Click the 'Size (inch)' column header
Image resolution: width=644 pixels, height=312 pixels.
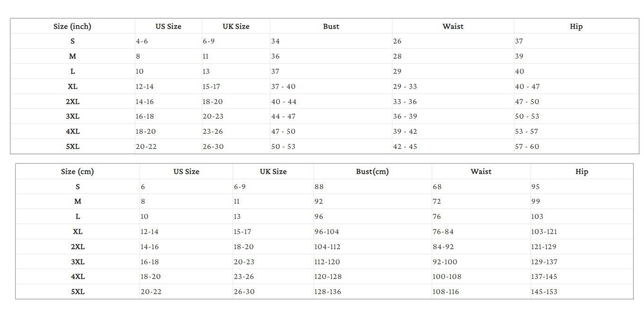(x=72, y=26)
